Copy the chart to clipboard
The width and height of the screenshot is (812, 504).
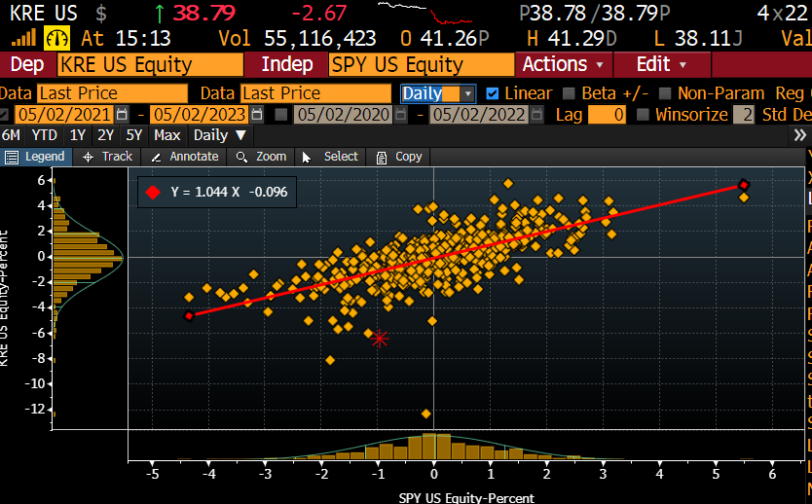(x=398, y=157)
